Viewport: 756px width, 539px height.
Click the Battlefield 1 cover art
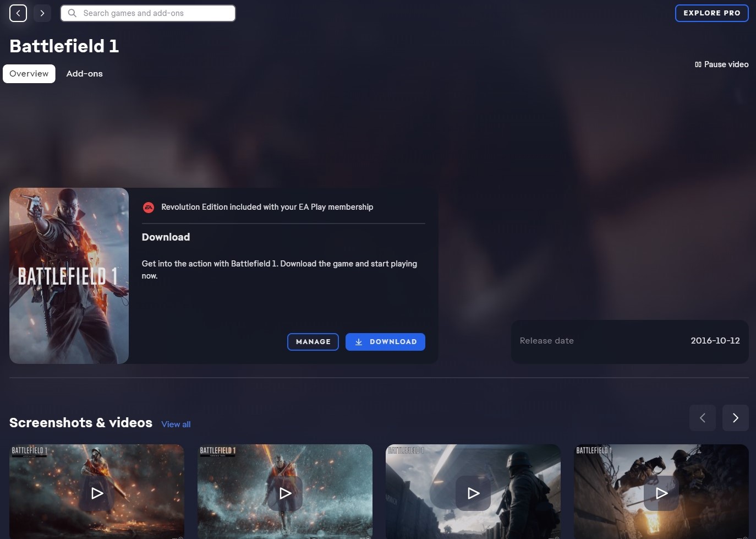point(69,276)
